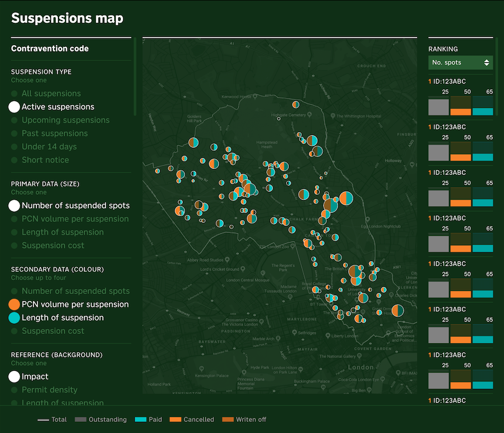This screenshot has width=504, height=433.
Task: Choose Past suspensions type
Action: pyautogui.click(x=49, y=133)
